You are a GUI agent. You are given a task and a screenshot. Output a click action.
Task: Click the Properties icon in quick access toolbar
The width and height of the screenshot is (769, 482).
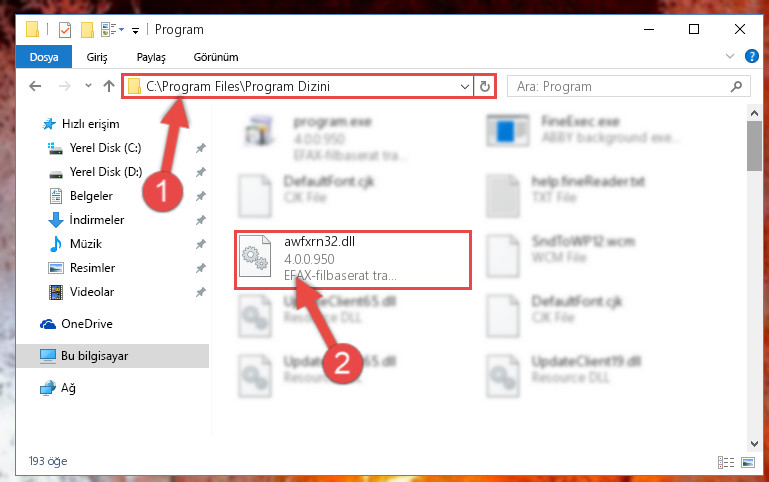[x=65, y=30]
